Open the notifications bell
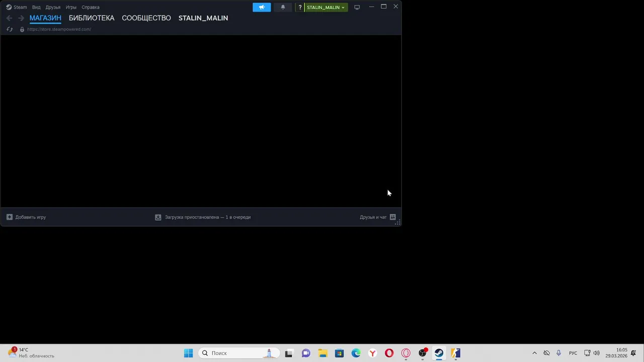644x362 pixels. (x=283, y=7)
